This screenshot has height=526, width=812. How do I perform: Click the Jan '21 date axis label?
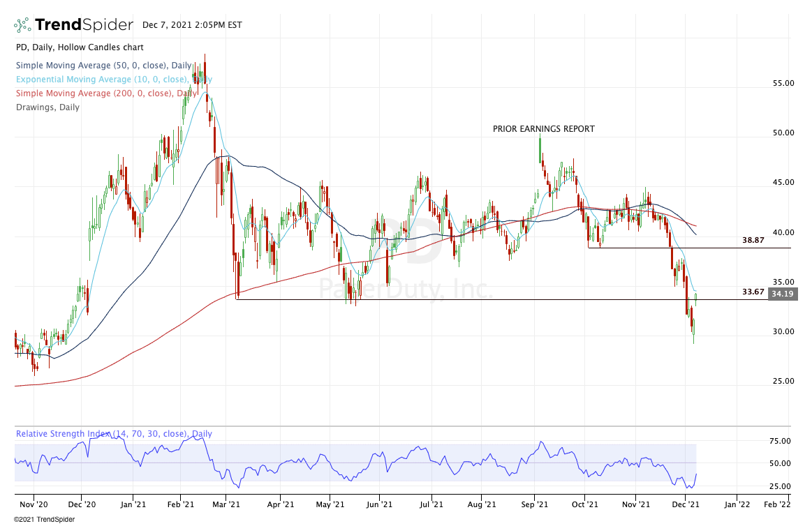133,504
